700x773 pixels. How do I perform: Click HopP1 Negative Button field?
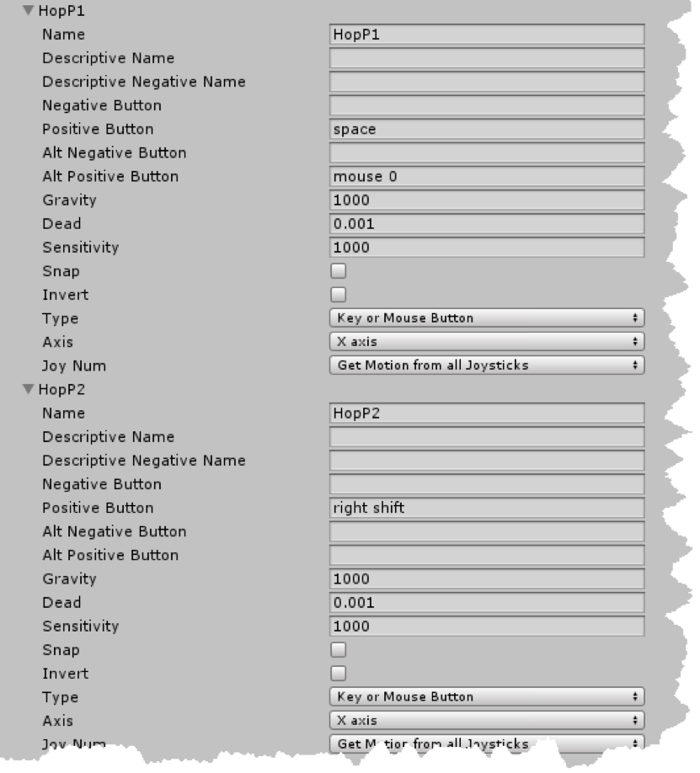487,105
